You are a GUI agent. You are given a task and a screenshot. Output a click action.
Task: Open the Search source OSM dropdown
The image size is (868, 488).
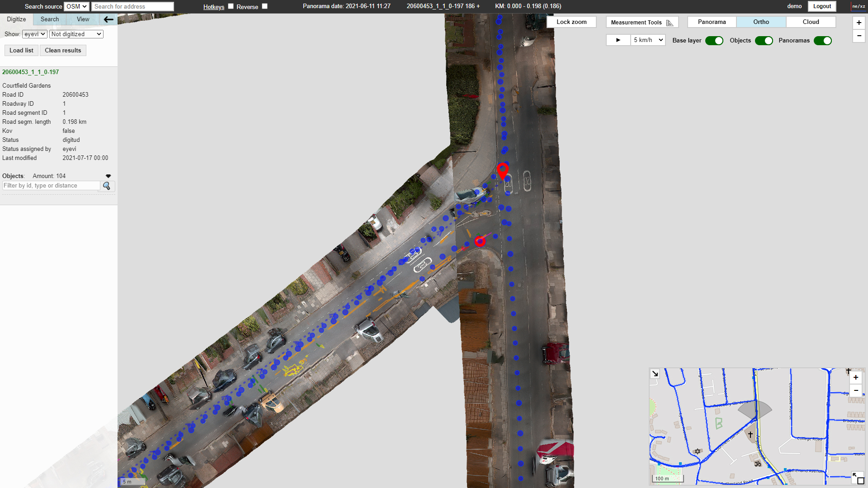click(76, 6)
